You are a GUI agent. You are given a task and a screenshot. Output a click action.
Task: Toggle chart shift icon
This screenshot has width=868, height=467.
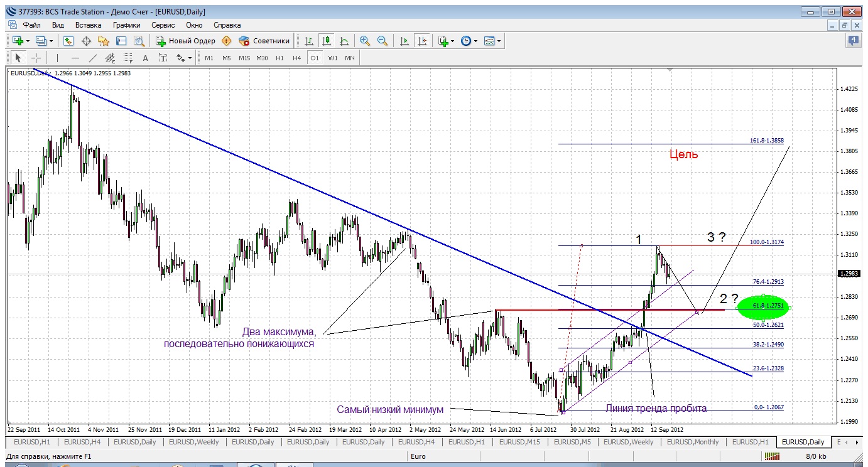tap(422, 41)
